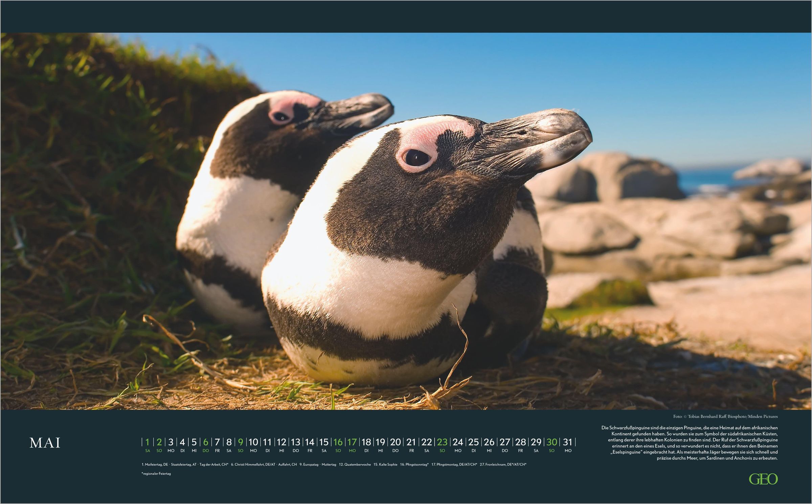The image size is (812, 504).
Task: Select Sunday the 30th
Action: [x=552, y=442]
